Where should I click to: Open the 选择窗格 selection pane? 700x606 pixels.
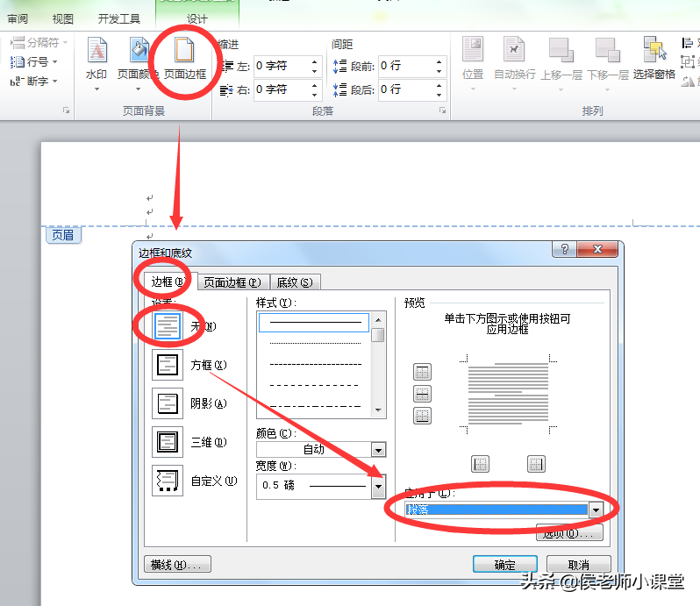[x=654, y=59]
